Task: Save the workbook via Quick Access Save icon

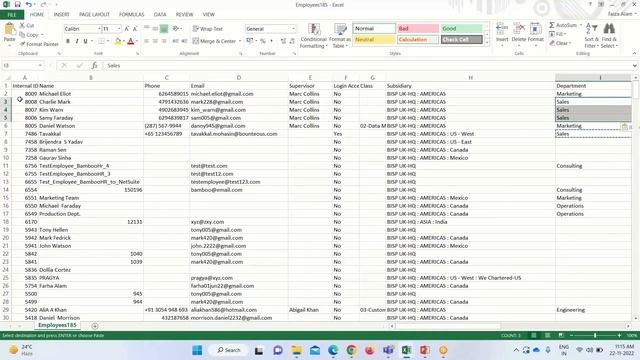Action: [x=18, y=4]
